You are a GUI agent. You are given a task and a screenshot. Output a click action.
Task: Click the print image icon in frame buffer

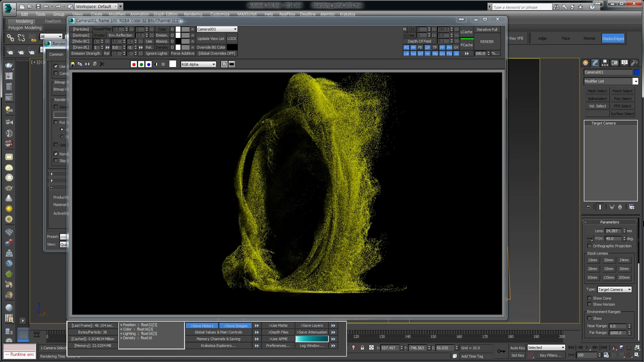click(x=95, y=64)
